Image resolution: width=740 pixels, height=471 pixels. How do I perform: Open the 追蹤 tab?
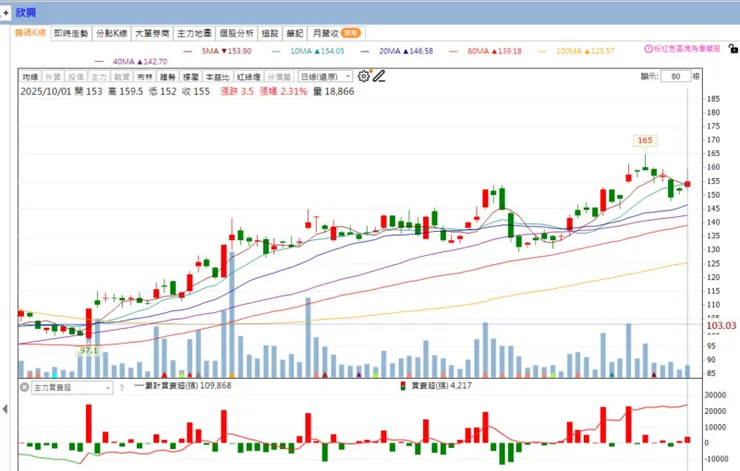(x=270, y=33)
